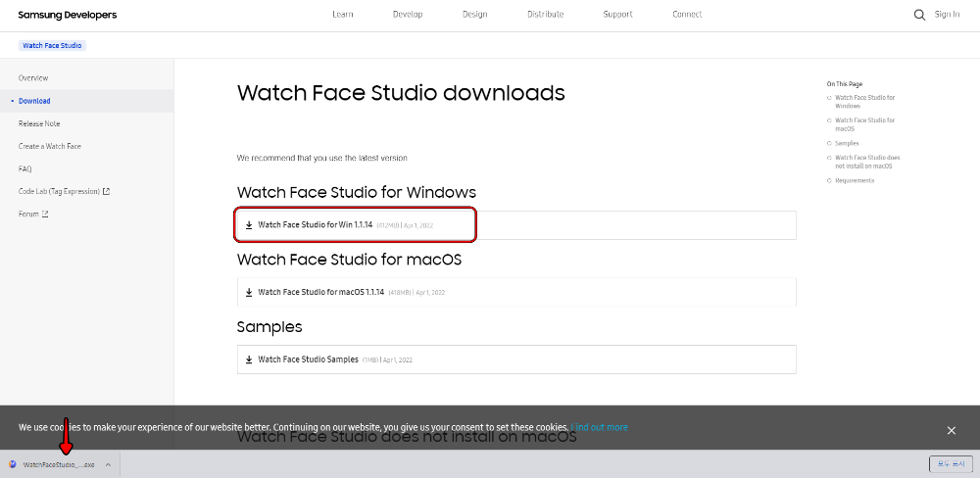Open the search magnifier icon
Image resolution: width=980 pixels, height=478 pixels.
coord(919,15)
